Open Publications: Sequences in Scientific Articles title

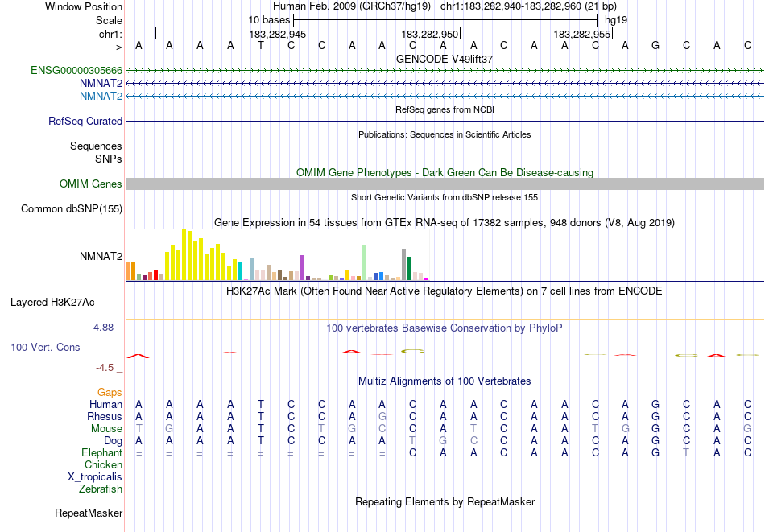click(x=445, y=134)
